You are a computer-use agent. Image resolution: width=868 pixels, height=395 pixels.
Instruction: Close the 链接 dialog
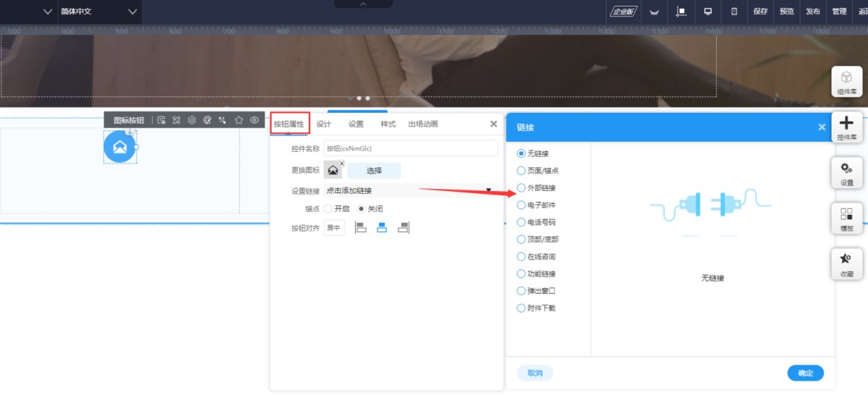(x=822, y=127)
